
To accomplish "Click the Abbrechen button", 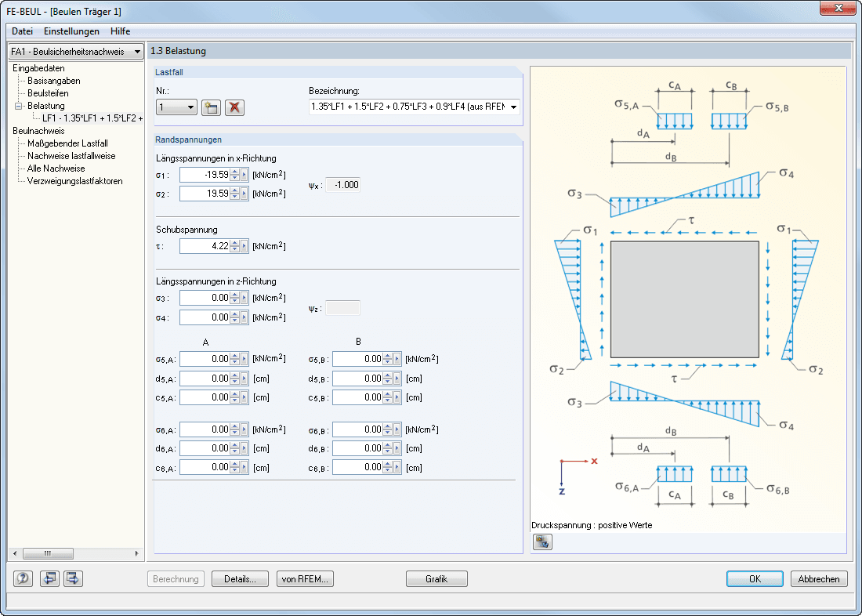I will pyautogui.click(x=819, y=578).
